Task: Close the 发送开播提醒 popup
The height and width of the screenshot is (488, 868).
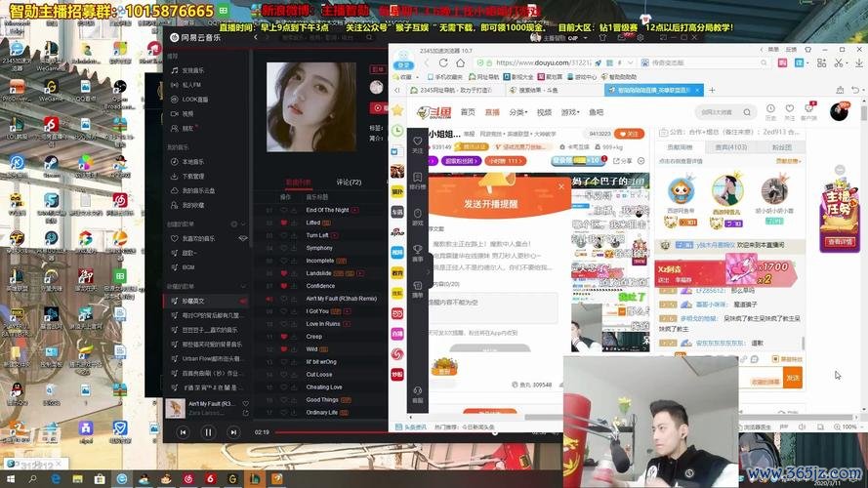Action: (561, 187)
